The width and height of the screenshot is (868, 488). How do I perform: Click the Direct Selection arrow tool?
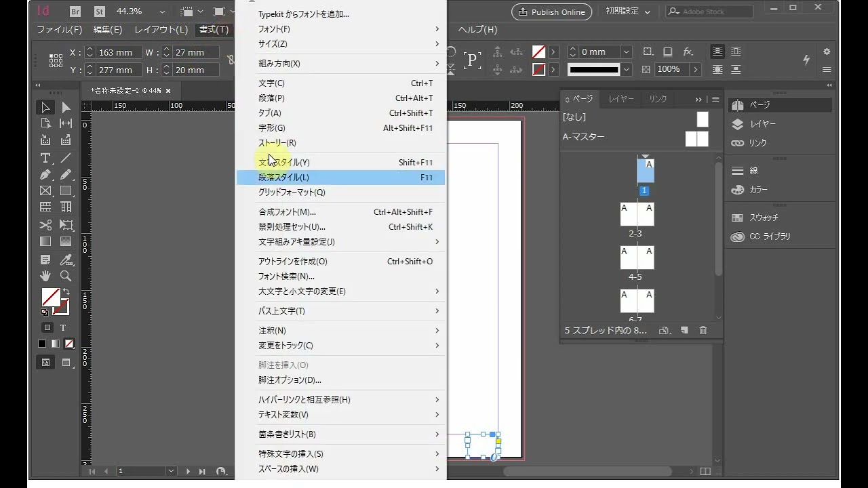click(66, 108)
